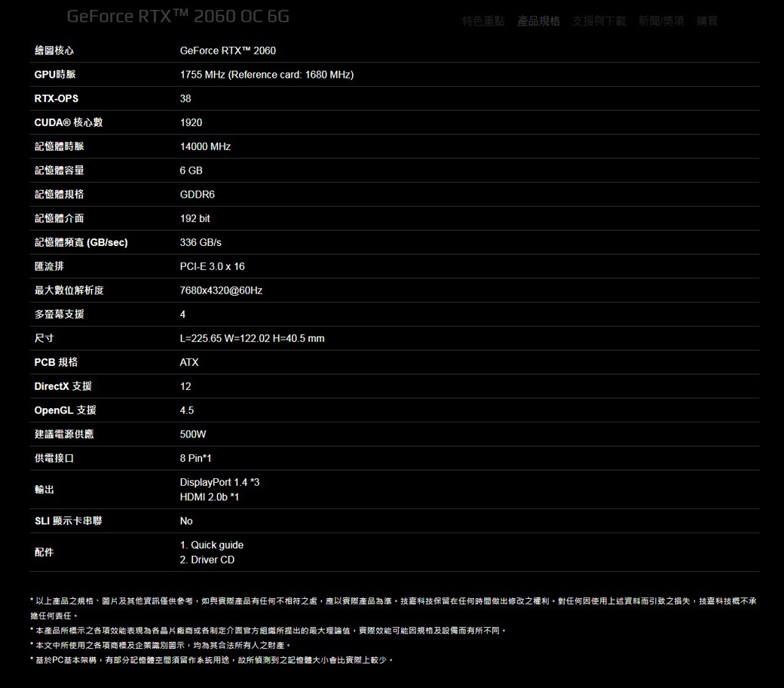
Task: Go to the 支援與下載 tab
Action: pos(599,21)
